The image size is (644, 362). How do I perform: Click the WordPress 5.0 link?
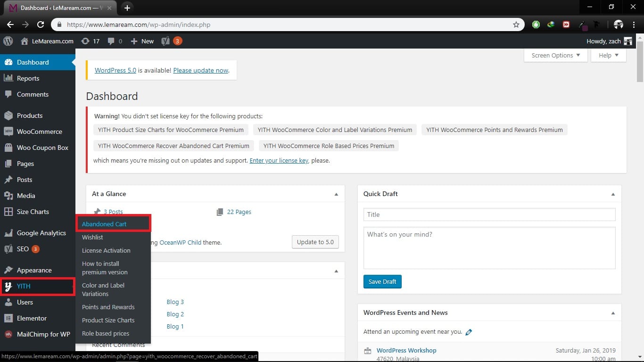[x=116, y=70]
